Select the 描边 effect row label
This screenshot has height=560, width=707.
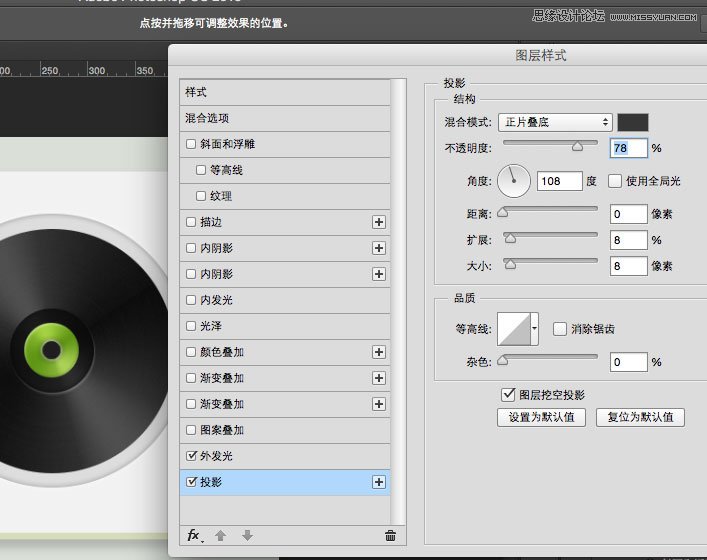(211, 222)
